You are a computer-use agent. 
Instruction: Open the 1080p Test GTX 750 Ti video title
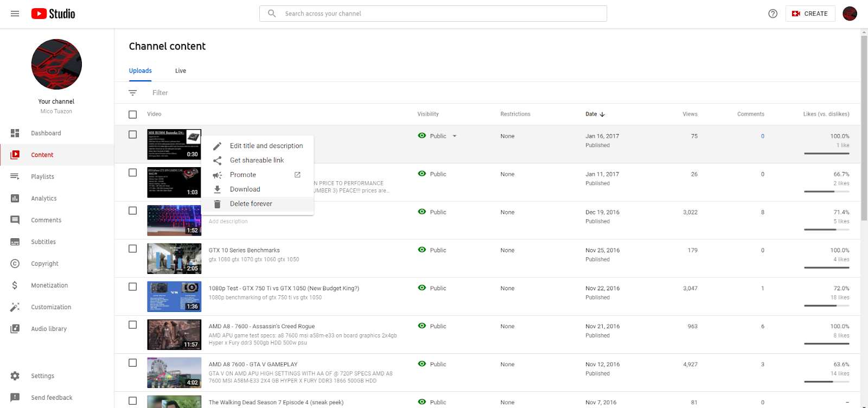(284, 289)
